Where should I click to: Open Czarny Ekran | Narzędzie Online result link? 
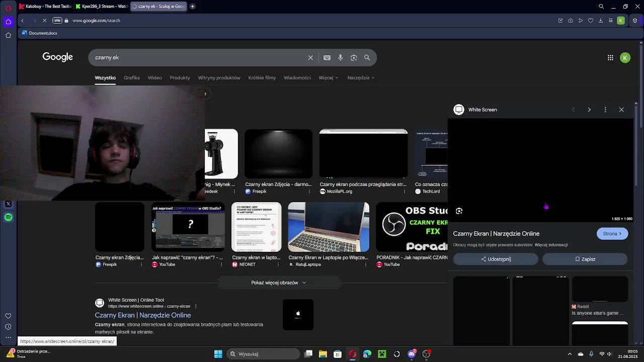143,315
